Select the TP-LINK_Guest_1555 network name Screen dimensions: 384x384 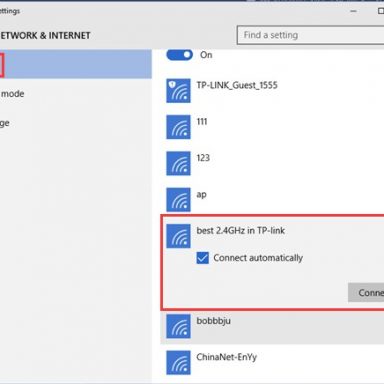pyautogui.click(x=237, y=85)
